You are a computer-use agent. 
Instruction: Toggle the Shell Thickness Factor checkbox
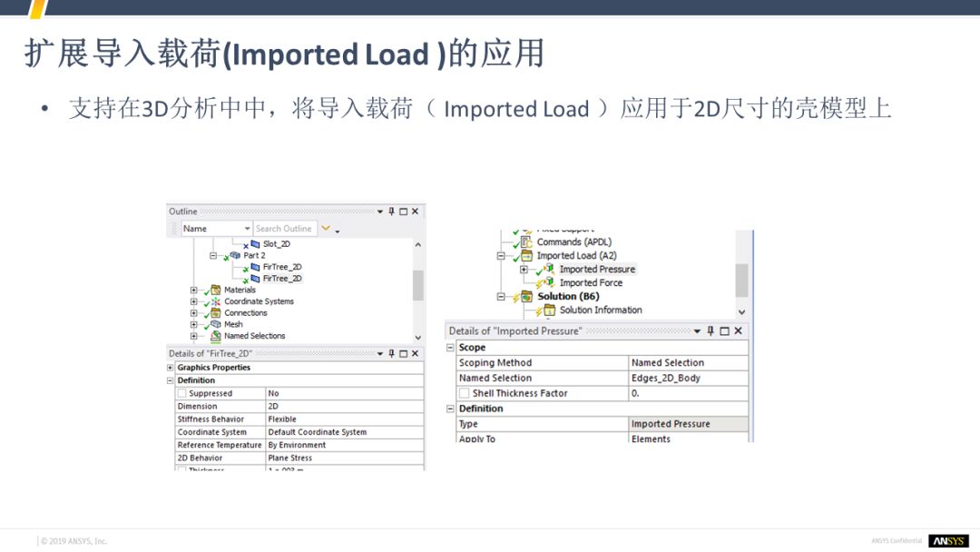464,394
